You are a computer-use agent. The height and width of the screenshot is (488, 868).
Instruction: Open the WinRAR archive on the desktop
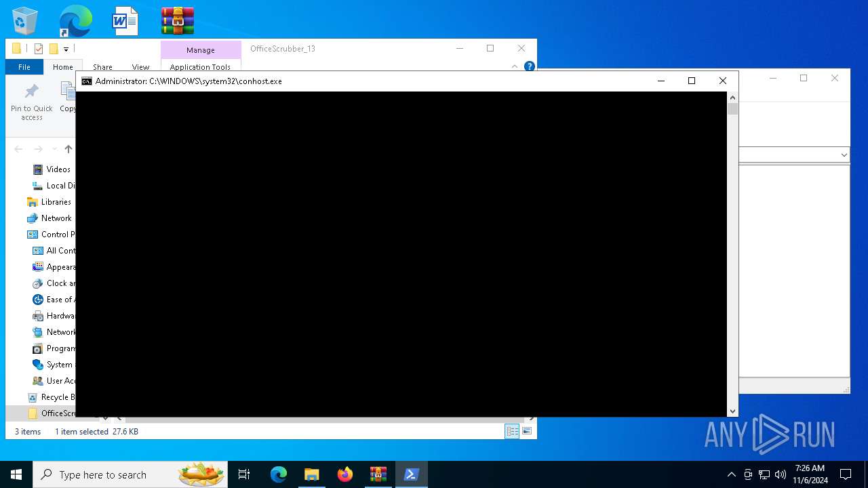178,21
